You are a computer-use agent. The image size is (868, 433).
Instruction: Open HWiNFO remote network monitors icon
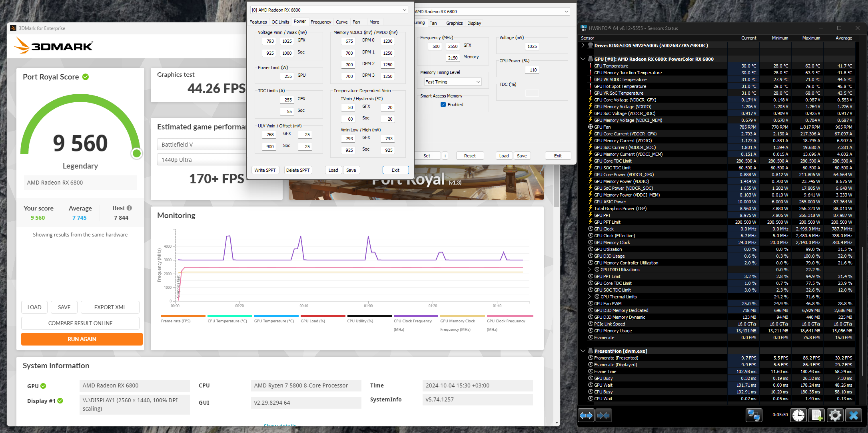754,415
